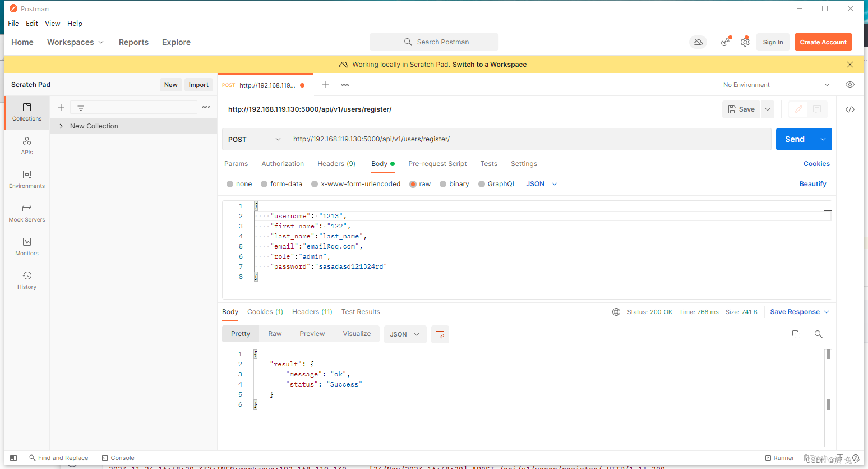Click the environment quick look eye icon
The image size is (868, 469).
click(x=850, y=85)
